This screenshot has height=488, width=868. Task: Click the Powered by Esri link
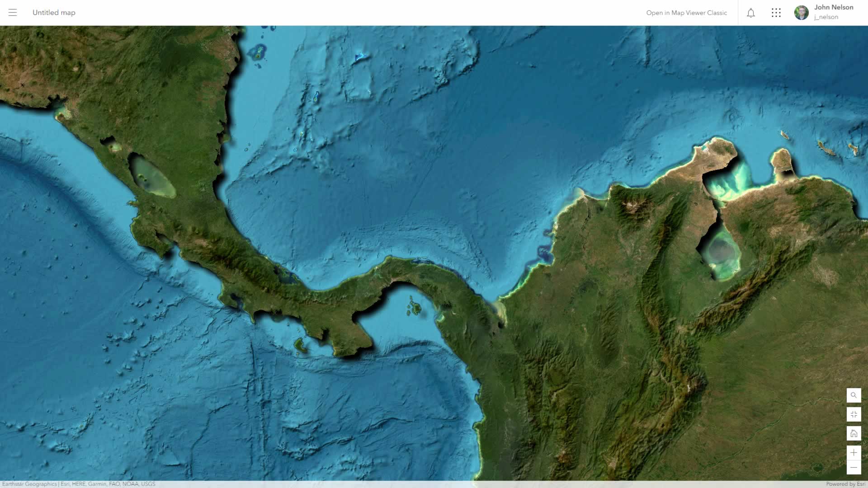[845, 484]
